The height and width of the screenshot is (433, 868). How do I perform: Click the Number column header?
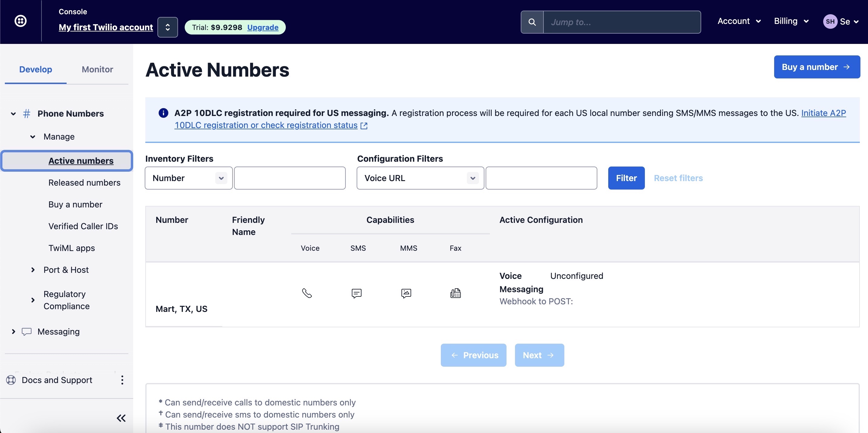tap(172, 220)
